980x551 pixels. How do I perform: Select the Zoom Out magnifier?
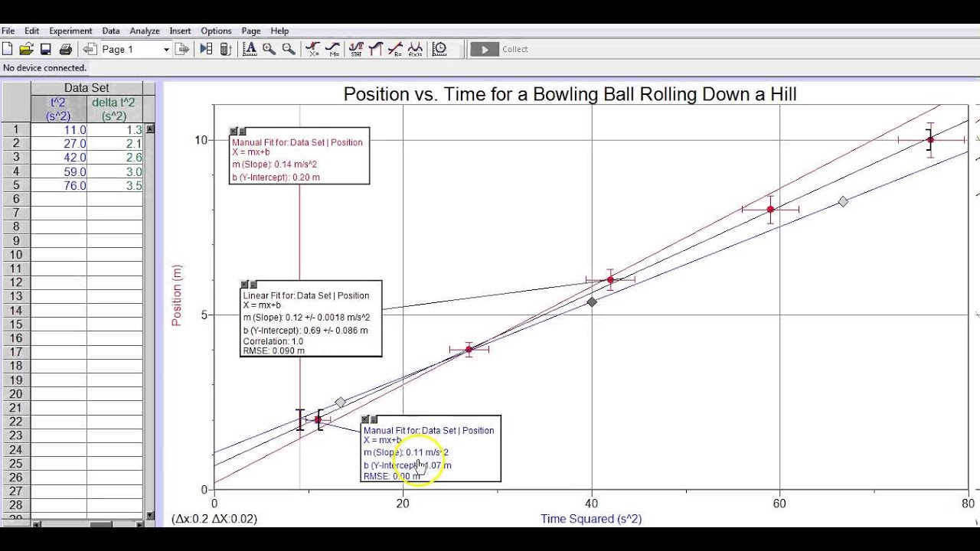289,49
